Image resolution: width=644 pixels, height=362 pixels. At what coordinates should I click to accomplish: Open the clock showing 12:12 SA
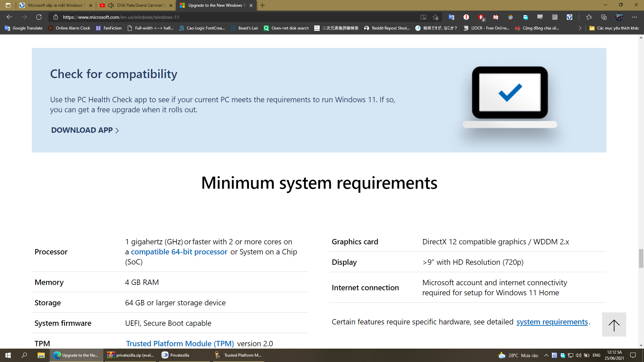(x=614, y=355)
